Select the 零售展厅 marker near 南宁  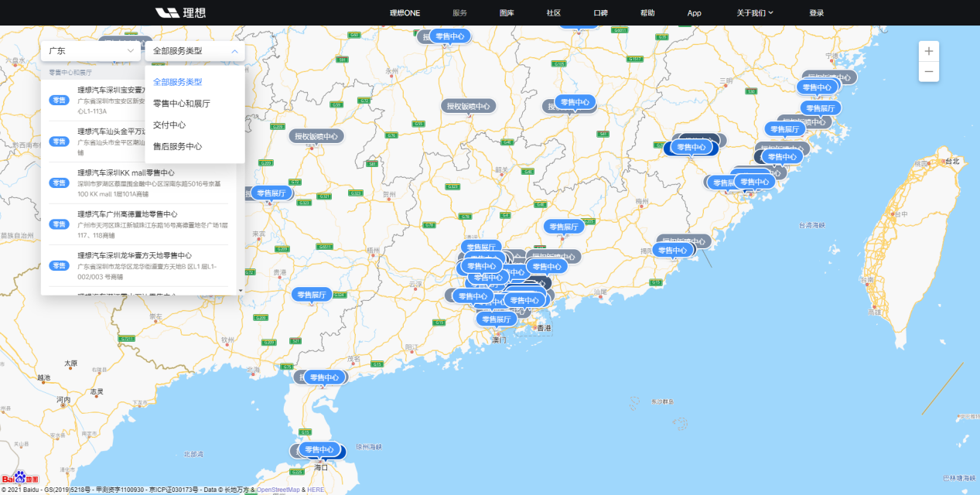pos(271,193)
